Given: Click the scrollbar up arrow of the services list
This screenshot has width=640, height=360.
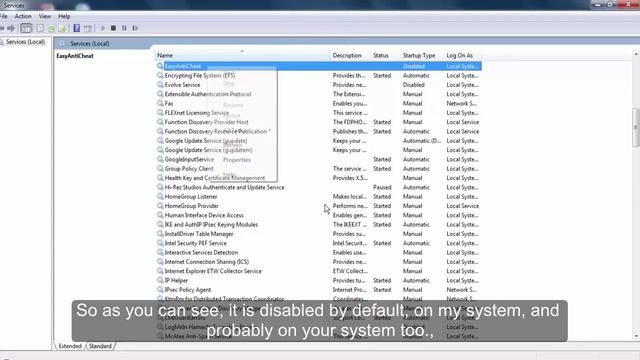Looking at the screenshot, I should click(636, 54).
